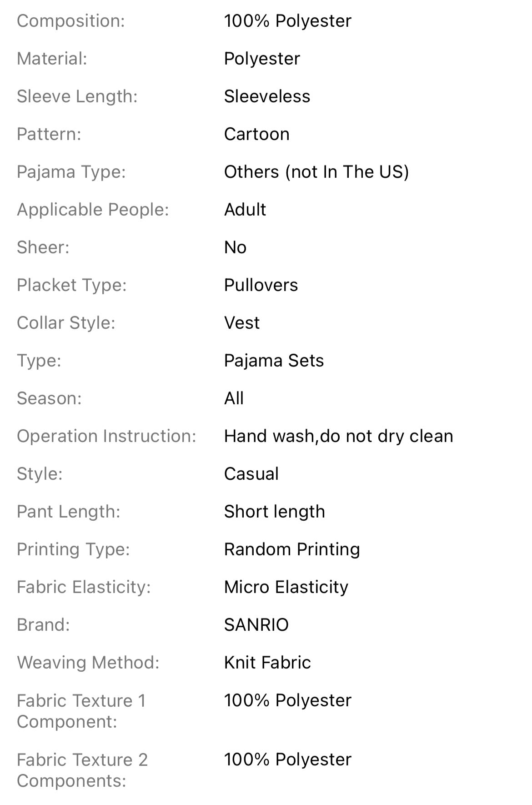Tap the "Pullovers" placket type value
The width and height of the screenshot is (532, 805).
[x=261, y=285]
